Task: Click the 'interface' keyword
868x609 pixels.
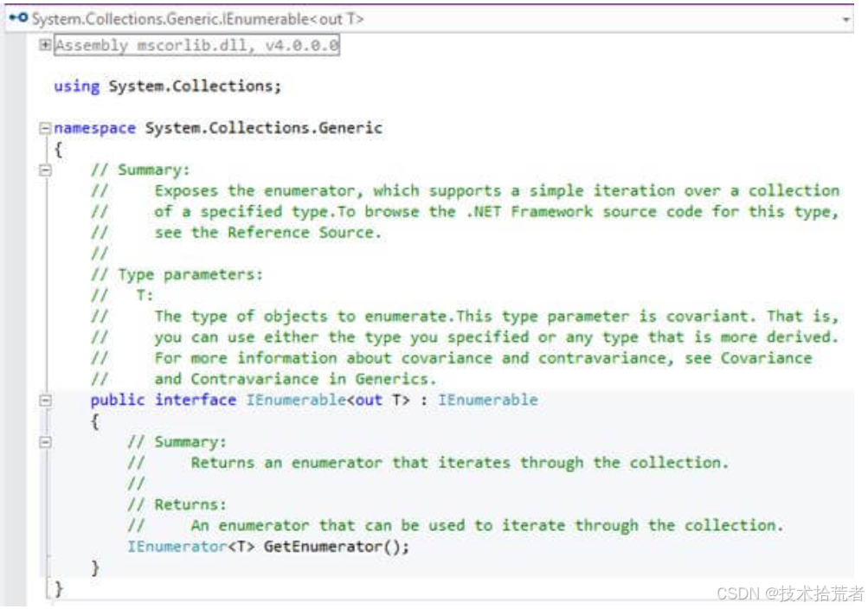Action: tap(196, 400)
